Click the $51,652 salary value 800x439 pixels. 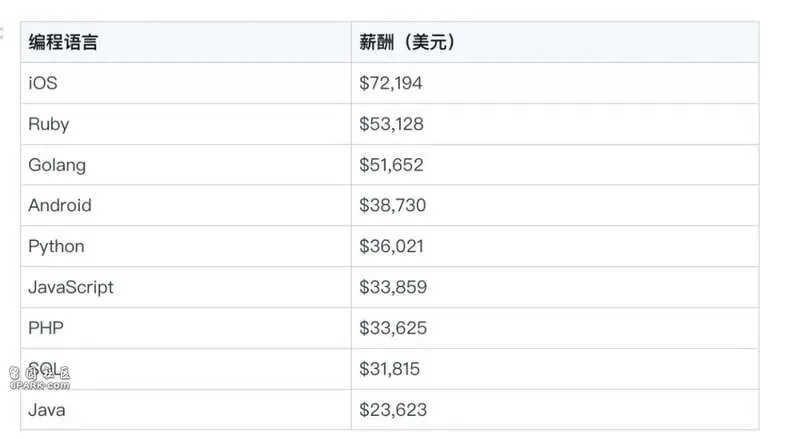pyautogui.click(x=391, y=165)
